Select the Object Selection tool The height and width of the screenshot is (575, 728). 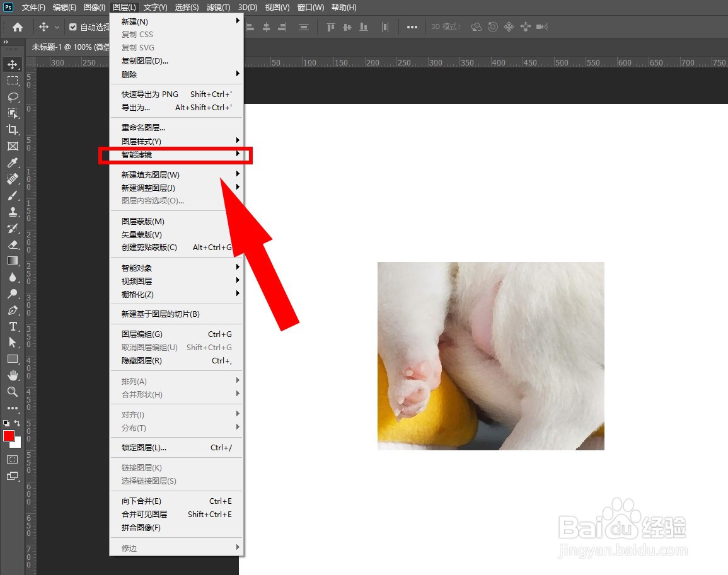[x=13, y=113]
